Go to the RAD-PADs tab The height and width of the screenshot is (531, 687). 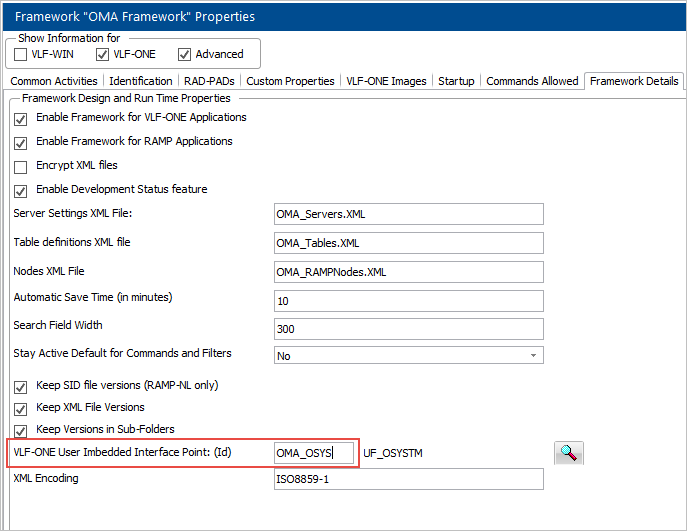tap(209, 81)
